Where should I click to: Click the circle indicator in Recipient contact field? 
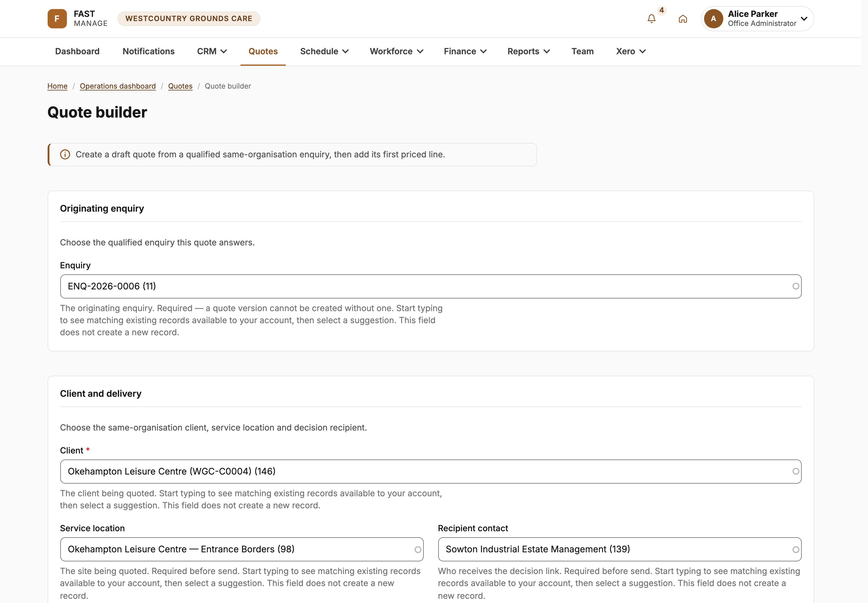click(795, 549)
